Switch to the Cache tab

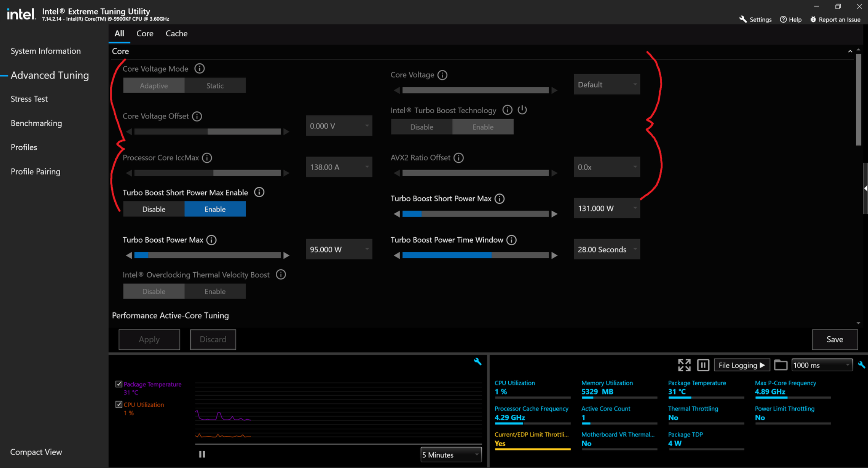pyautogui.click(x=176, y=33)
